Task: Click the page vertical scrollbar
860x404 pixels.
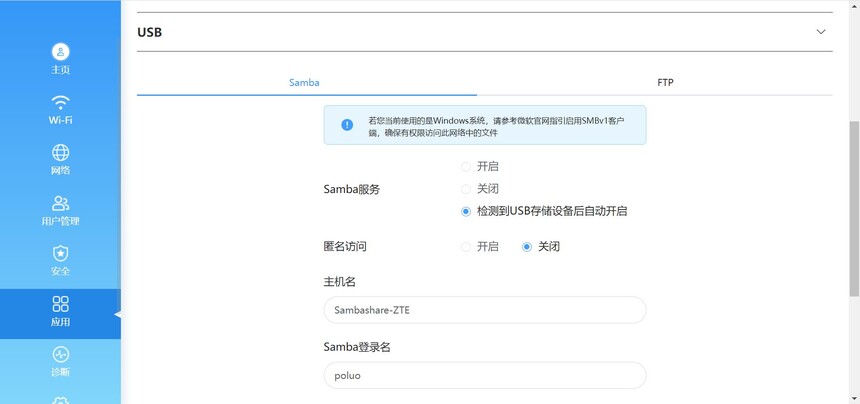Action: point(854,208)
